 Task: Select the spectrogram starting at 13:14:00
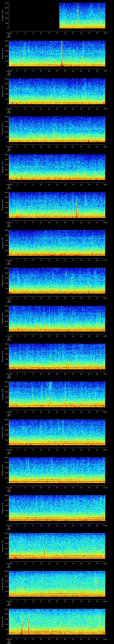coord(57,394)
